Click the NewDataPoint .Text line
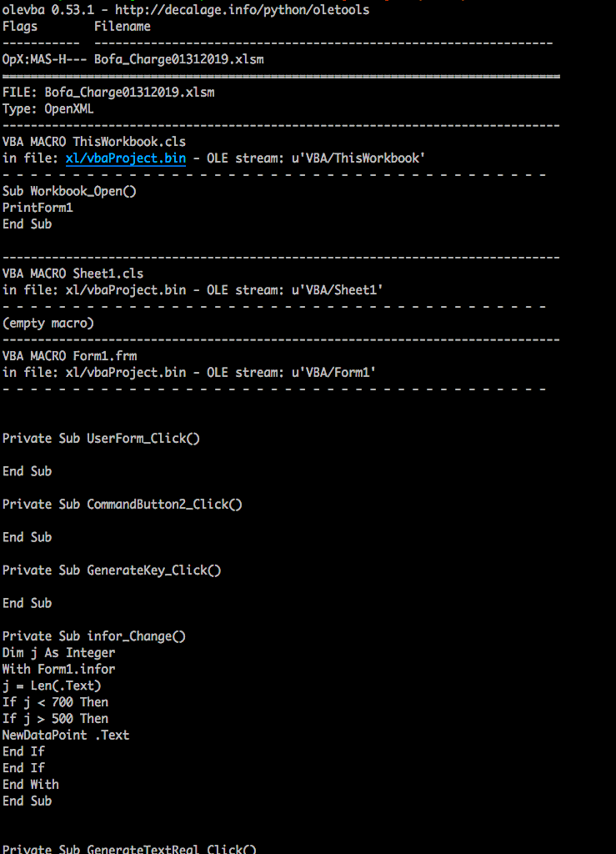Viewport: 616px width, 854px height. coord(66,735)
